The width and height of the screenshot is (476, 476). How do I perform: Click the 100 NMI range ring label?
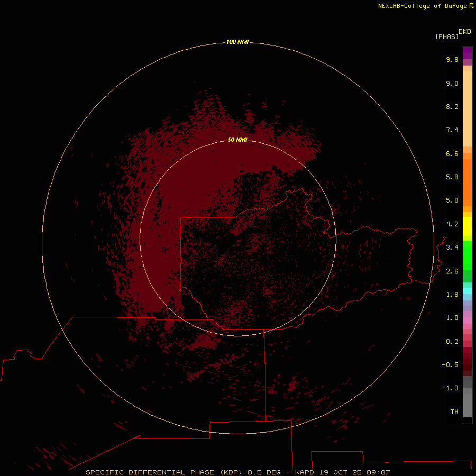coord(237,42)
